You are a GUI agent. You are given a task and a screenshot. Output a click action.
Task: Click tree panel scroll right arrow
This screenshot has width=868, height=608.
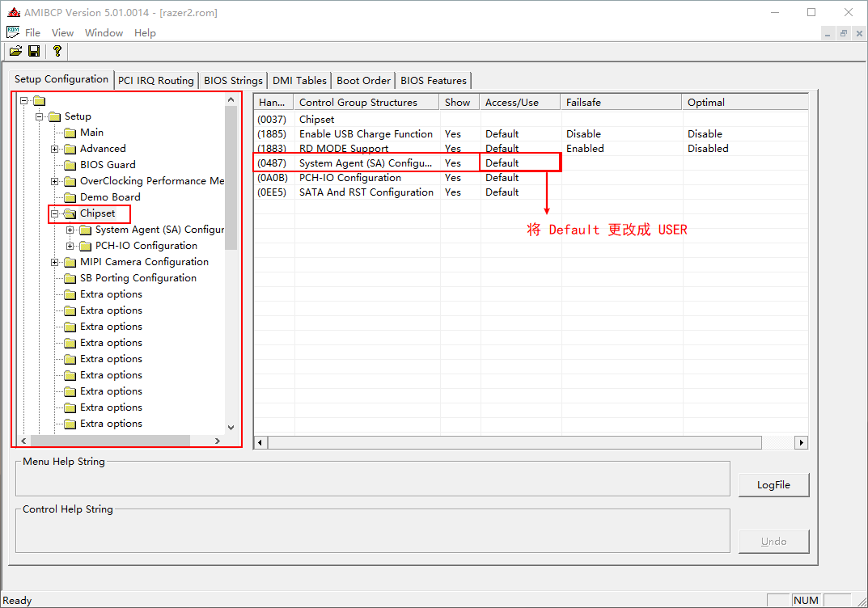(218, 441)
